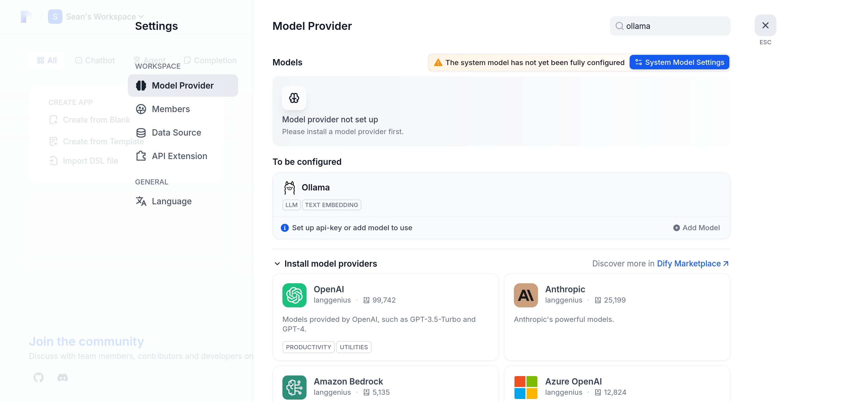Open Data Source settings

[x=176, y=132]
